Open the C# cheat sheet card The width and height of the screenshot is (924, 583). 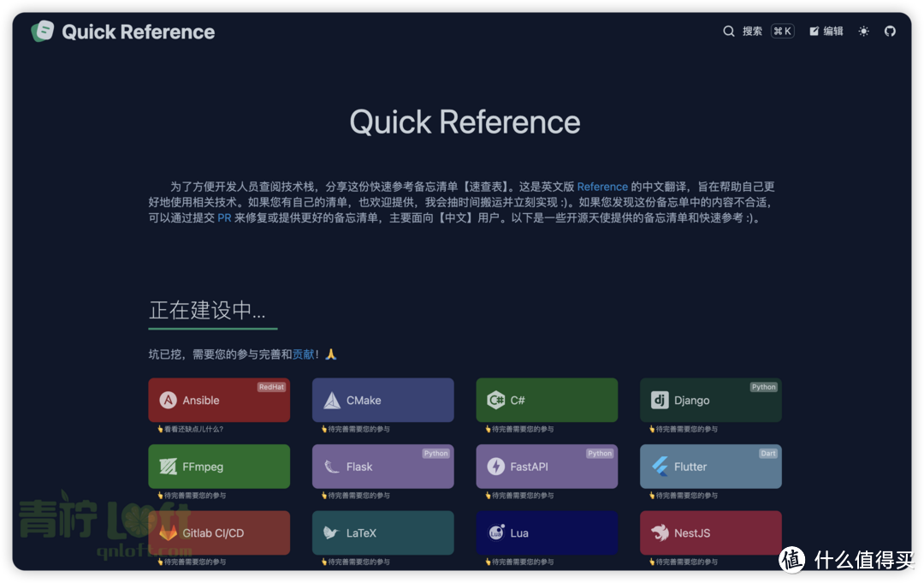[547, 401]
